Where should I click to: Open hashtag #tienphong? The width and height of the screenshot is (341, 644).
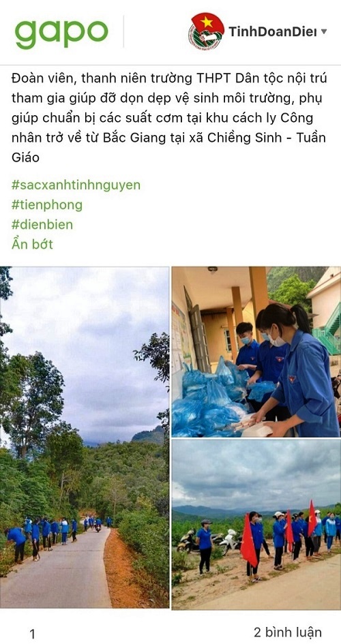[47, 205]
